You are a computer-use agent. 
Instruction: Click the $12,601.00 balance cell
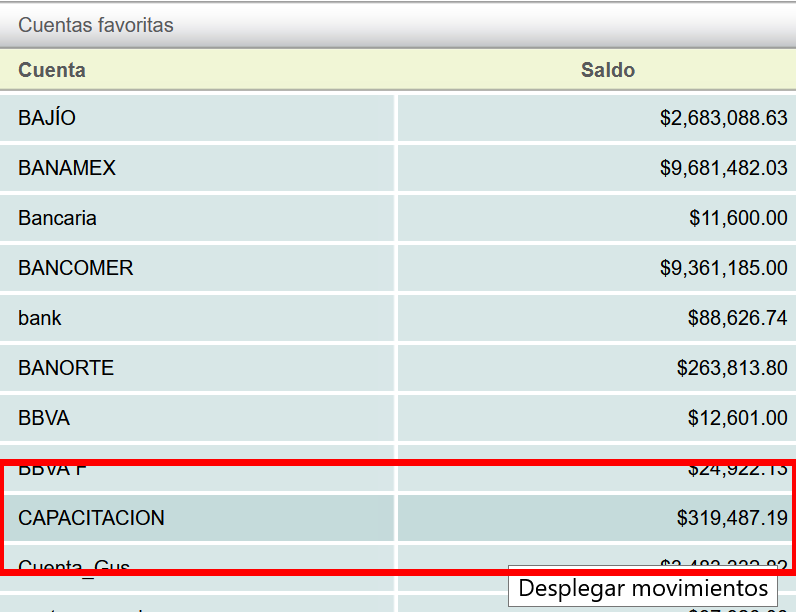pos(737,418)
